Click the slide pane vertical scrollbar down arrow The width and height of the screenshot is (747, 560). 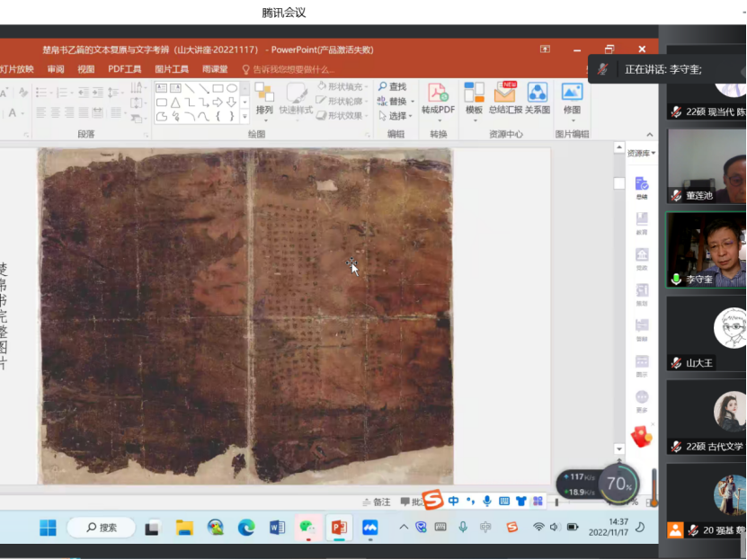click(x=618, y=449)
